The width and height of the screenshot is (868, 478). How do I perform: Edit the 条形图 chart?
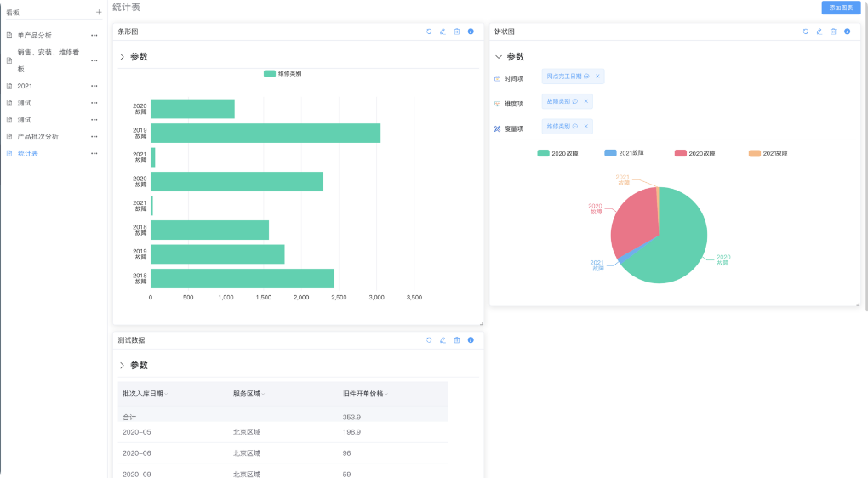(x=443, y=31)
